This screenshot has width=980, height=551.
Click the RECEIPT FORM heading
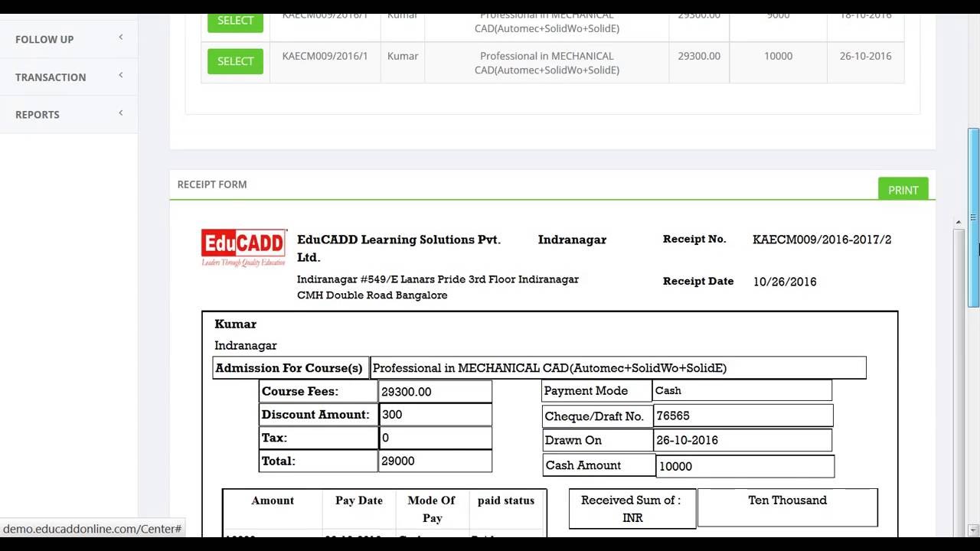tap(212, 184)
